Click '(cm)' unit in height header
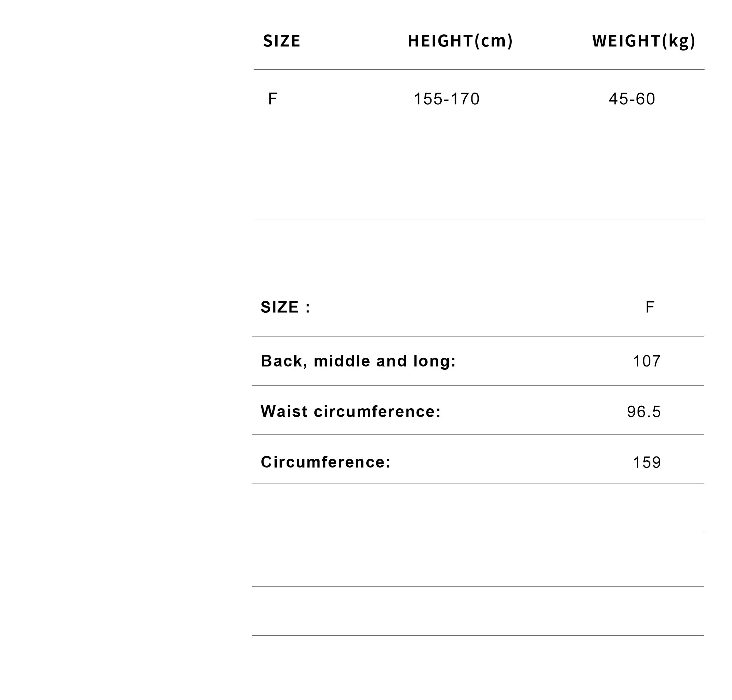 tap(493, 41)
